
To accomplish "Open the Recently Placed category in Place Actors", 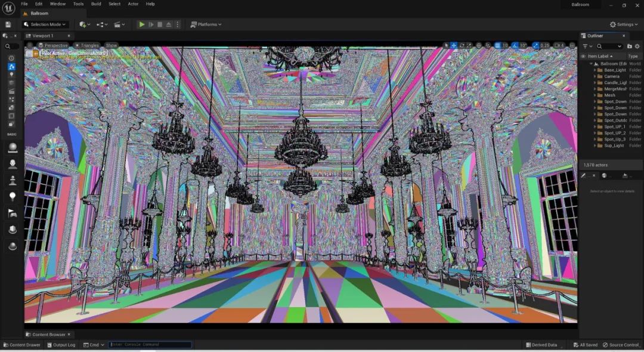I will click(11, 58).
